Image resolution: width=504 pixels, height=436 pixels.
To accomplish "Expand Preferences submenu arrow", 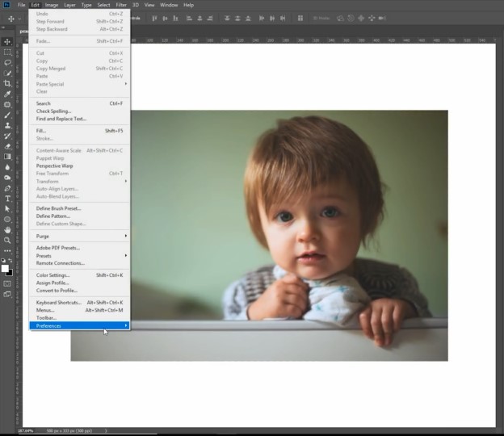I will [x=126, y=325].
